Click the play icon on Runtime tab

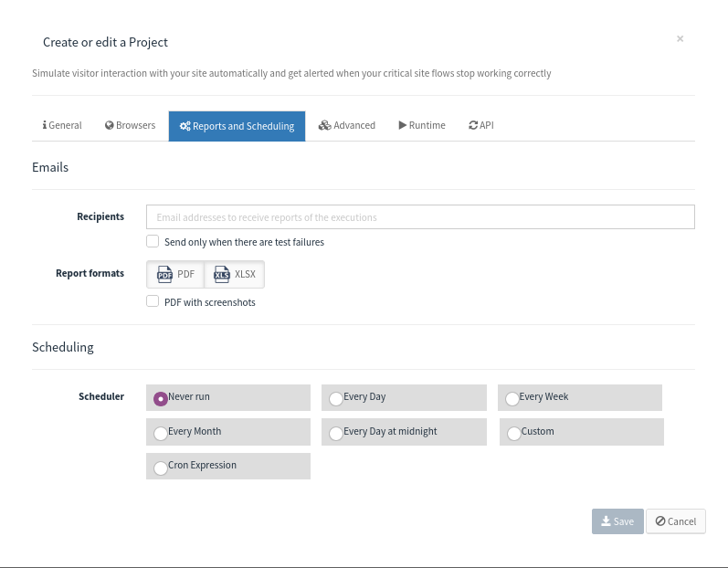(x=403, y=125)
